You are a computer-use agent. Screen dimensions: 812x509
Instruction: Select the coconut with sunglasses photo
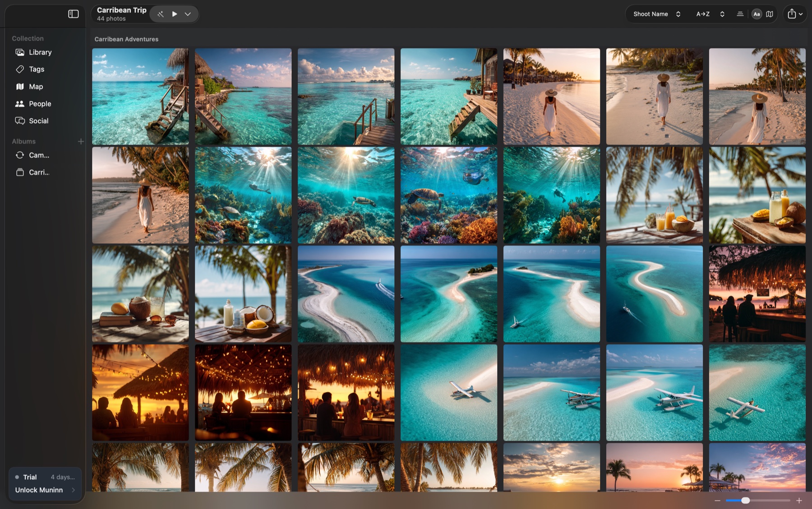(140, 294)
